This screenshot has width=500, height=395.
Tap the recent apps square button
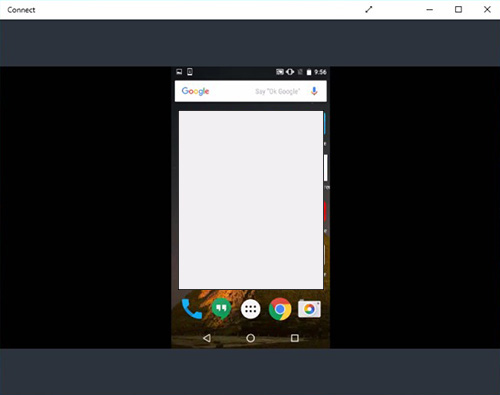295,338
